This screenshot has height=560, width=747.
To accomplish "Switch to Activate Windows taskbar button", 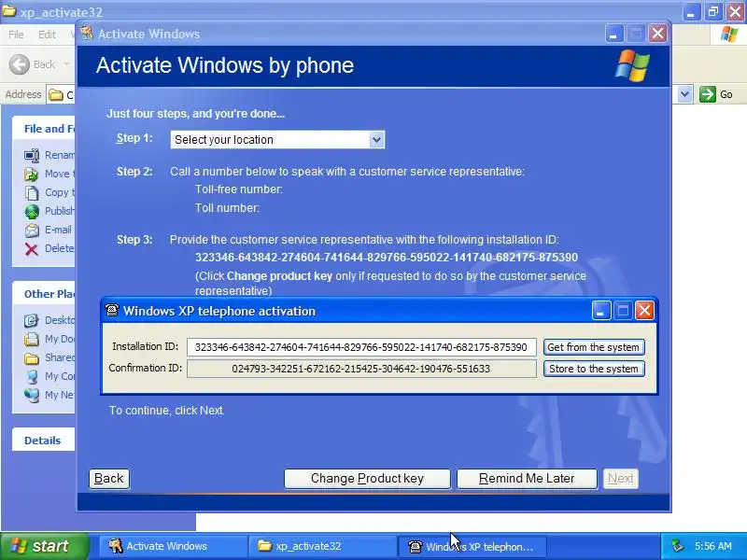I will 173,546.
